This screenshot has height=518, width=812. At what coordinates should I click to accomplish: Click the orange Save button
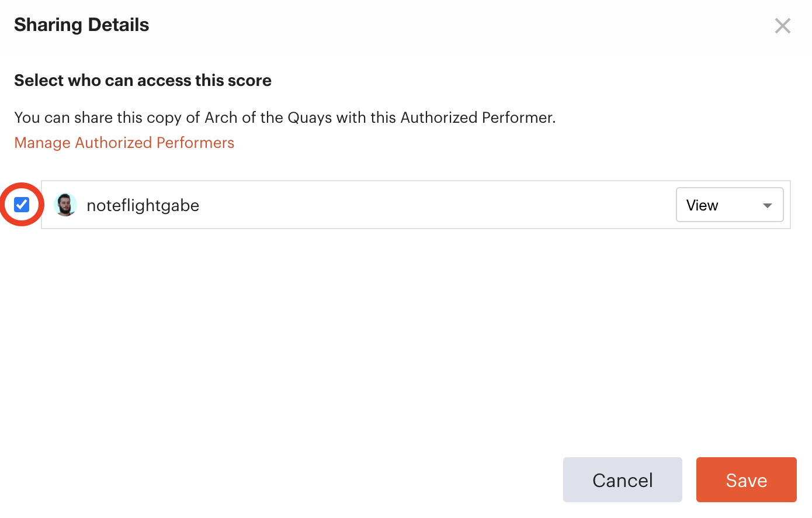[746, 479]
